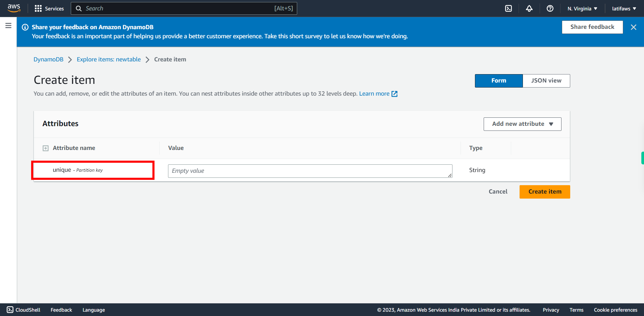Image resolution: width=644 pixels, height=316 pixels.
Task: Click Feedback in the footer
Action: [61, 310]
